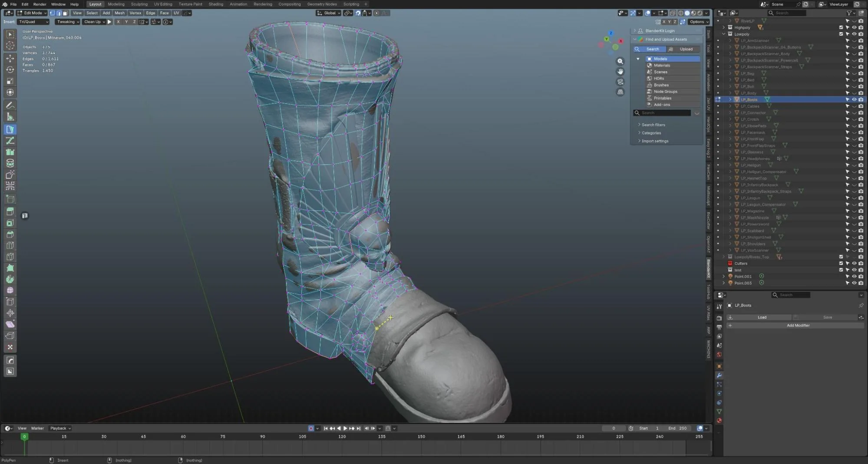Toggle visibility of Cutters collection
868x464 pixels.
coord(854,263)
